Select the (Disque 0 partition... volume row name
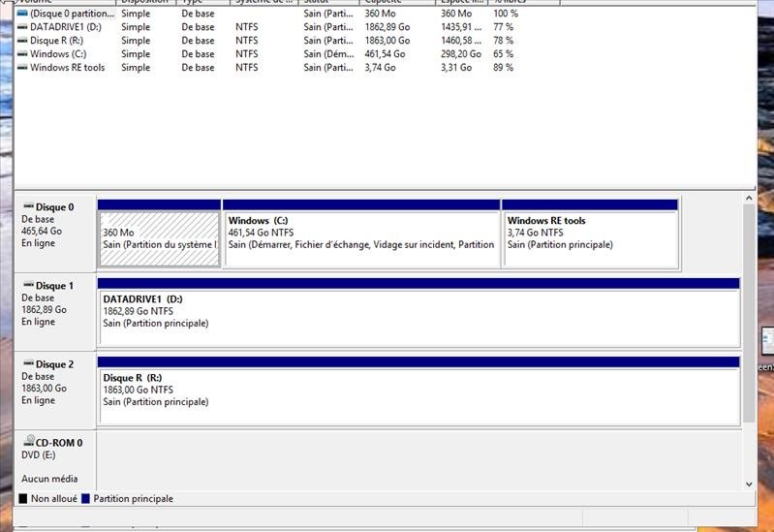 click(72, 14)
